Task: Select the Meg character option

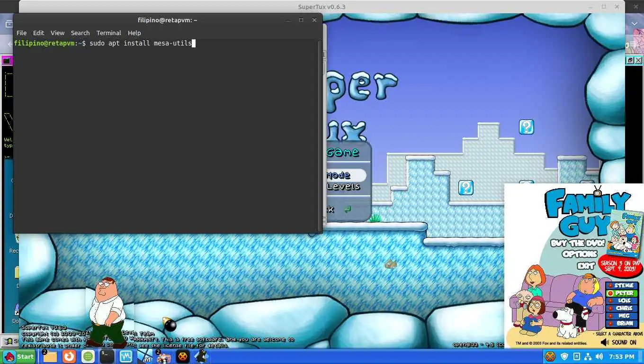Action: point(622,316)
